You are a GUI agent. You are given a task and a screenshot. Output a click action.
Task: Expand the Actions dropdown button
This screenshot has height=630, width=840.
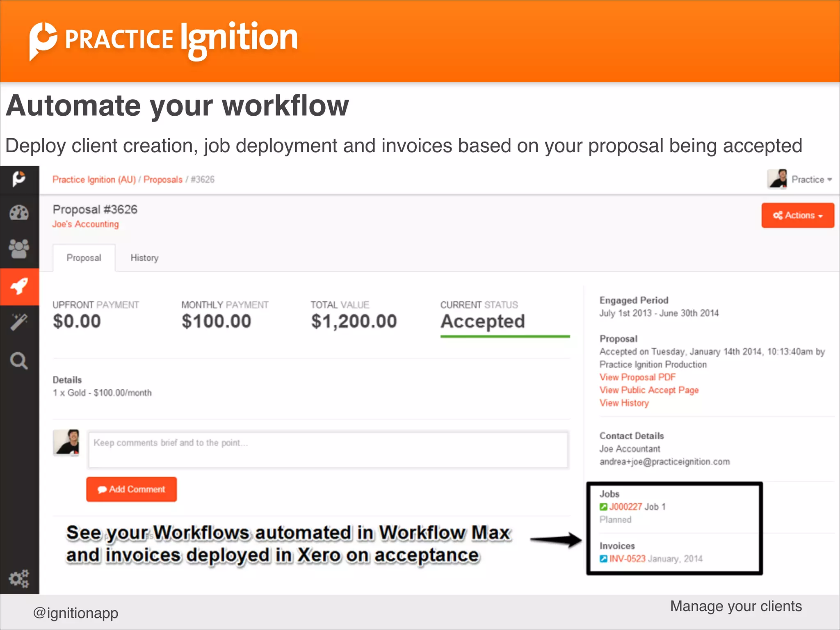pos(798,215)
